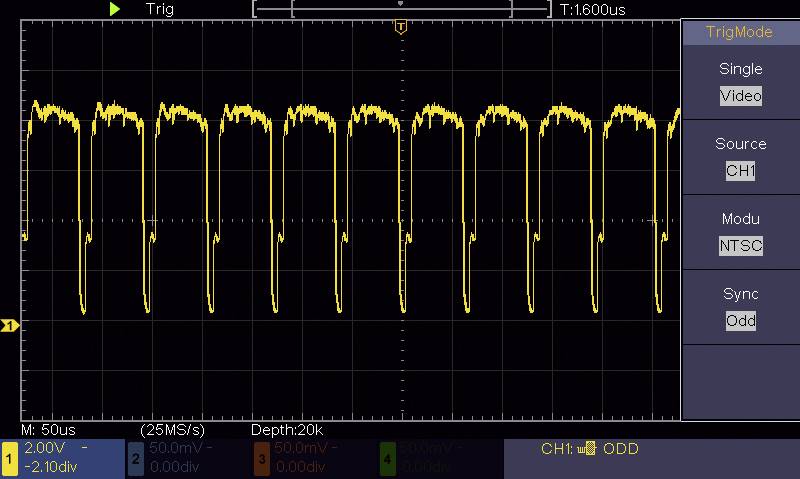
Task: Open the Sync Odd field option
Action: [x=740, y=321]
